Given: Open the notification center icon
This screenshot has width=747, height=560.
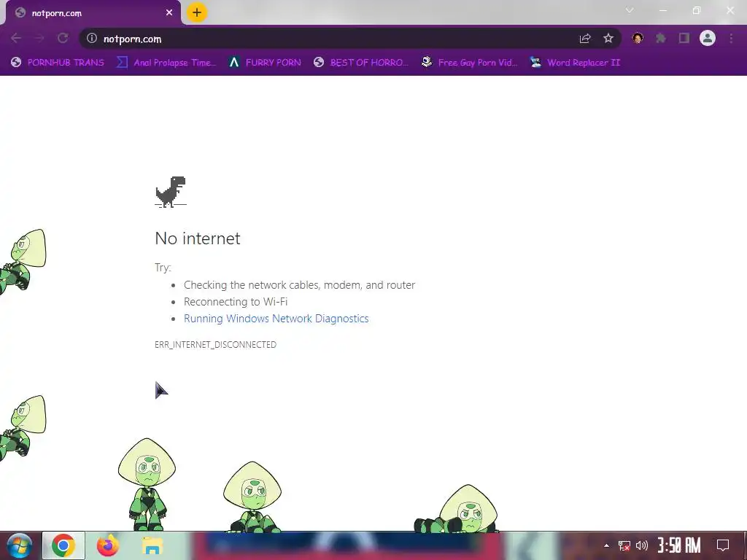Looking at the screenshot, I should [723, 545].
